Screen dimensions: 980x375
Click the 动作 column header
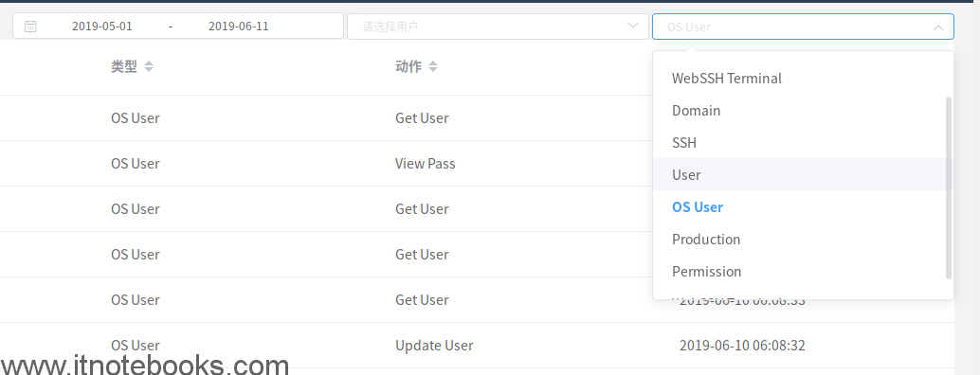[408, 66]
